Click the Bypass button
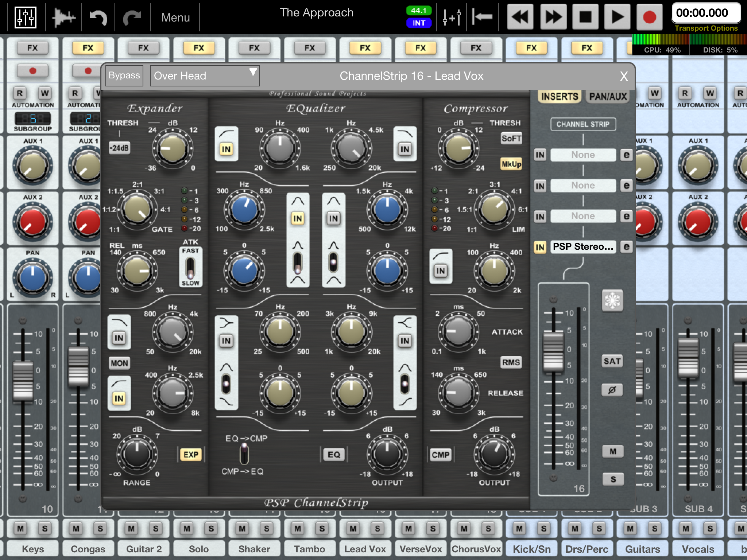This screenshot has width=747, height=560. [x=124, y=75]
